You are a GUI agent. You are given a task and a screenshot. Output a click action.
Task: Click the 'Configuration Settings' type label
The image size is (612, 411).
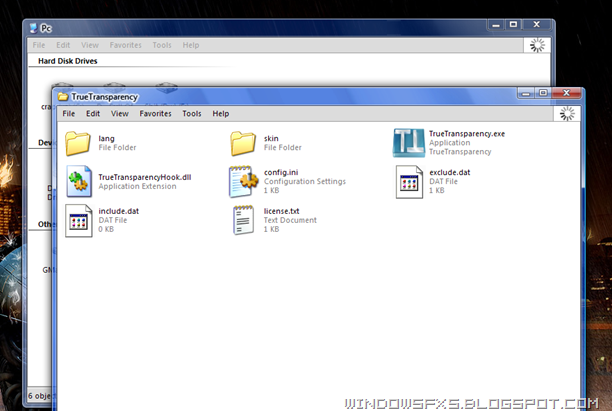coord(305,181)
